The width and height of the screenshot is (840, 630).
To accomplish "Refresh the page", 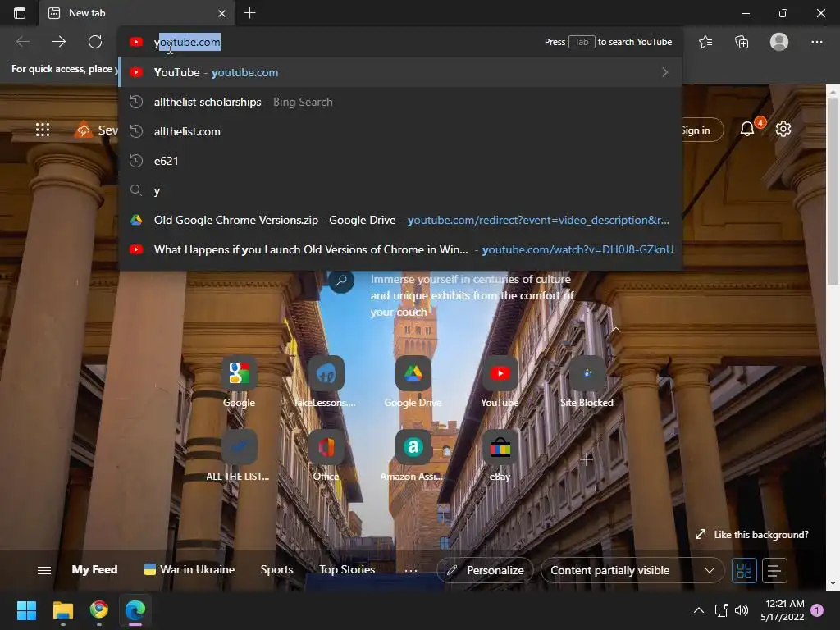I will click(95, 42).
